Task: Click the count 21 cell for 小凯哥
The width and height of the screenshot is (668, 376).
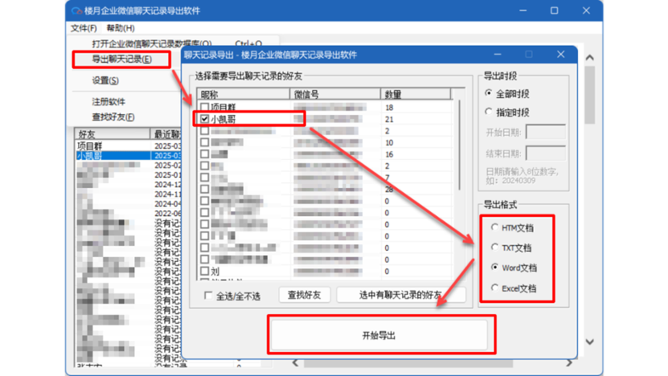Action: point(389,119)
